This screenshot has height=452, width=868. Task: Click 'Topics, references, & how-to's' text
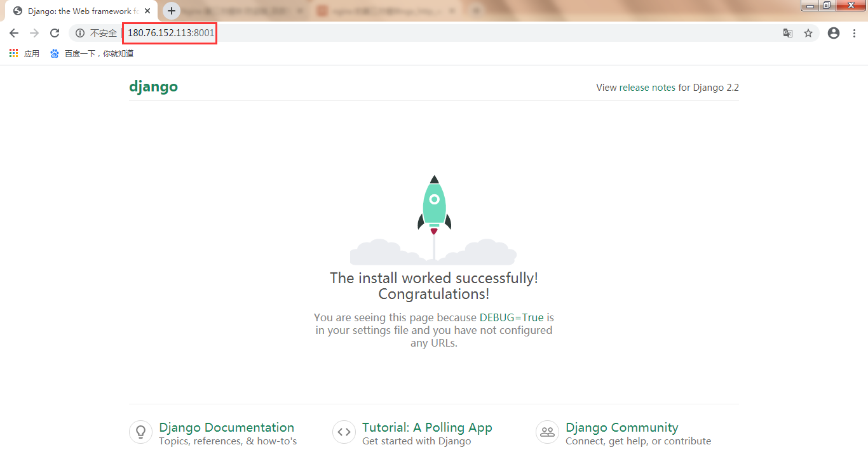tap(227, 441)
